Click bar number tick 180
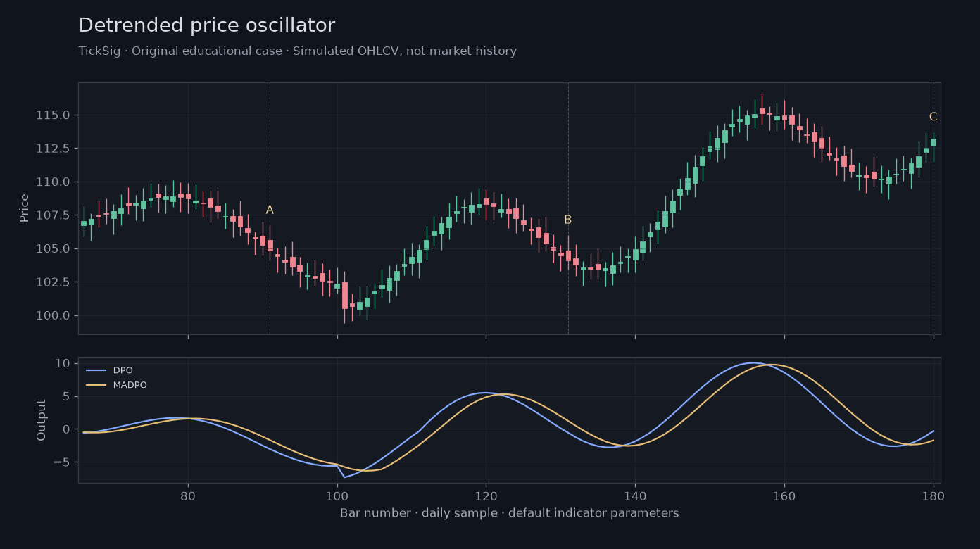Viewport: 980px width, 549px height. 934,496
